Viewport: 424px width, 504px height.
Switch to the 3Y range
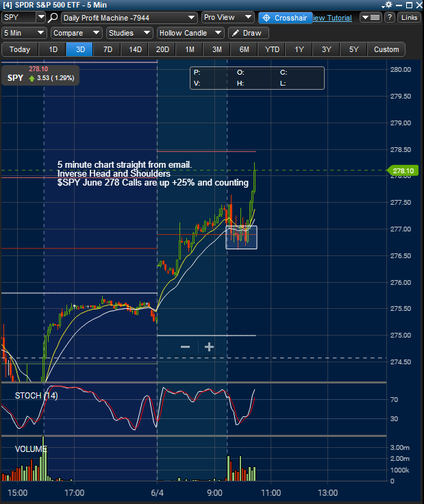327,49
